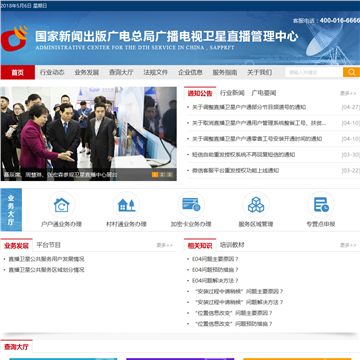The image size is (360, 360).
Task: Open the notice dated 04-27
Action: (249, 107)
